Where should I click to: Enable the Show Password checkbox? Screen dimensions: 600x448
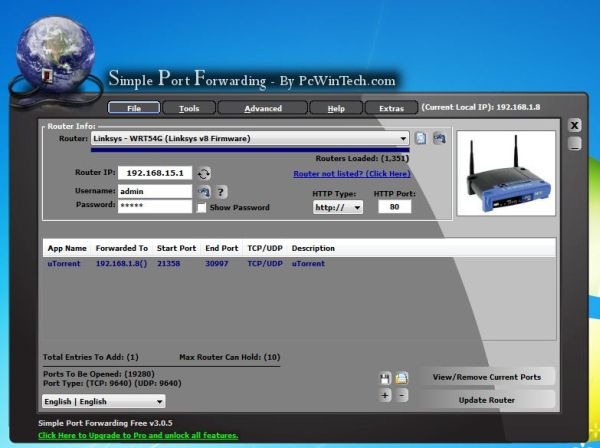point(201,207)
